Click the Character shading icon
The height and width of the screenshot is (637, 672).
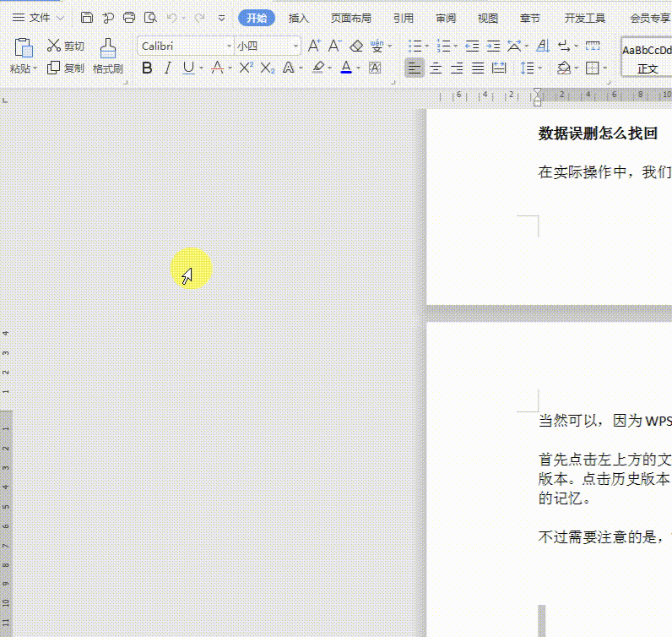pos(375,68)
